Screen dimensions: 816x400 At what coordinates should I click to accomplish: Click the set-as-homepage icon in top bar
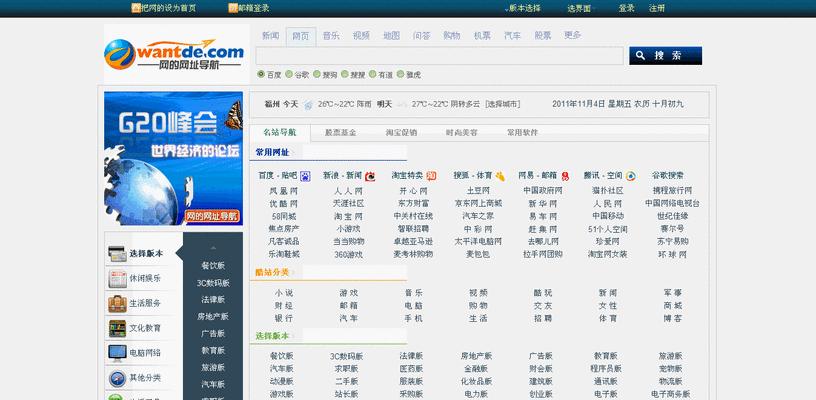[136, 8]
